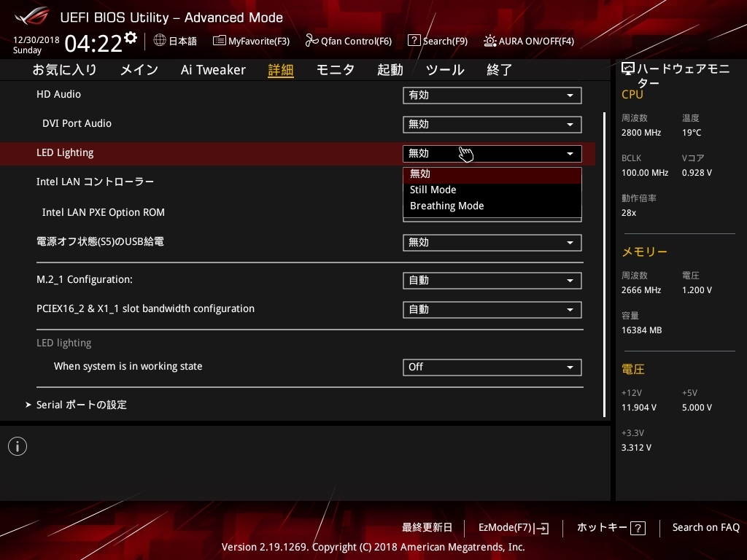Image resolution: width=747 pixels, height=560 pixels.
Task: Open ホットキー help
Action: [x=611, y=528]
